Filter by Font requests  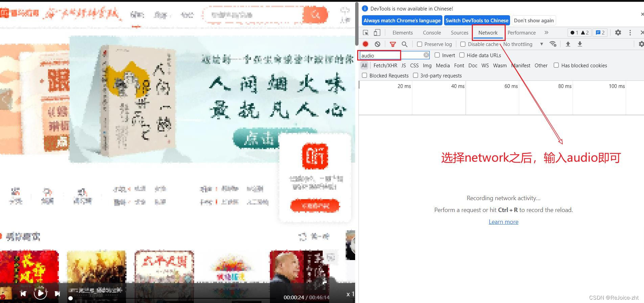click(x=459, y=65)
